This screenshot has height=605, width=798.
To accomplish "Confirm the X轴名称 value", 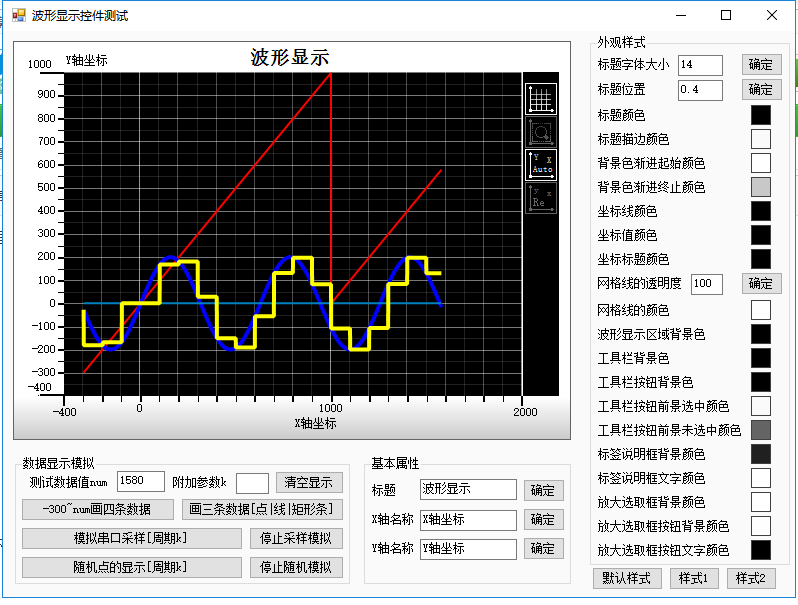I will coord(543,520).
